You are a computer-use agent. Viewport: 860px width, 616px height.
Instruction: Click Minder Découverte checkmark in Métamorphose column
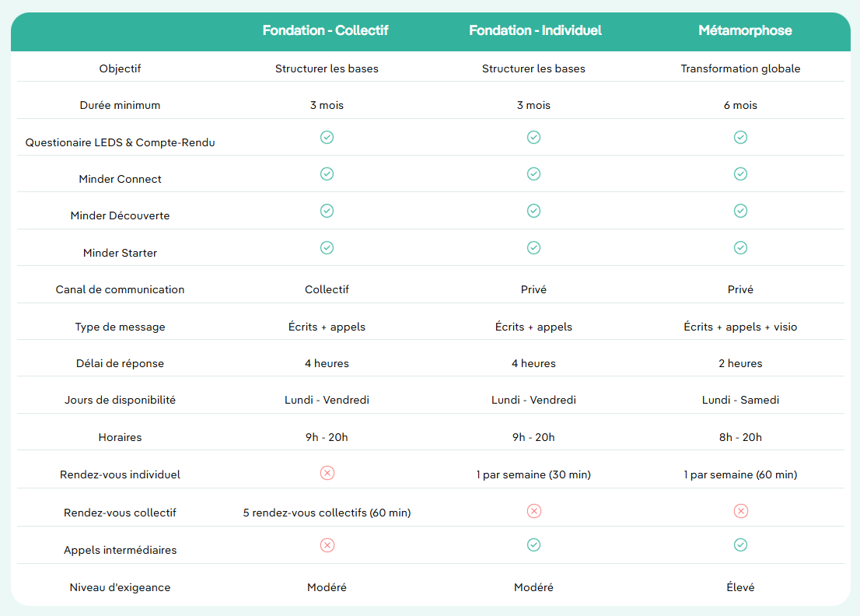pos(740,211)
